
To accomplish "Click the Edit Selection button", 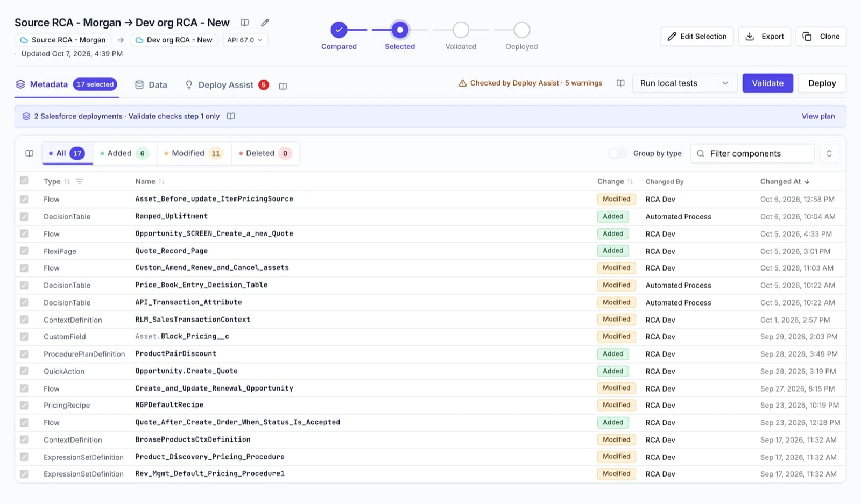I will coord(697,37).
